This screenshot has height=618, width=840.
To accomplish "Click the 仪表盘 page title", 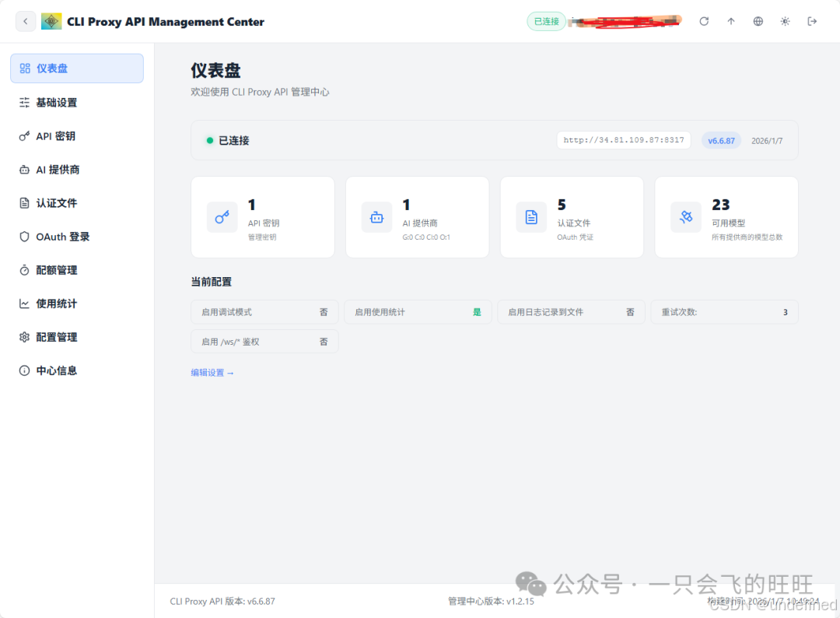I will 216,70.
